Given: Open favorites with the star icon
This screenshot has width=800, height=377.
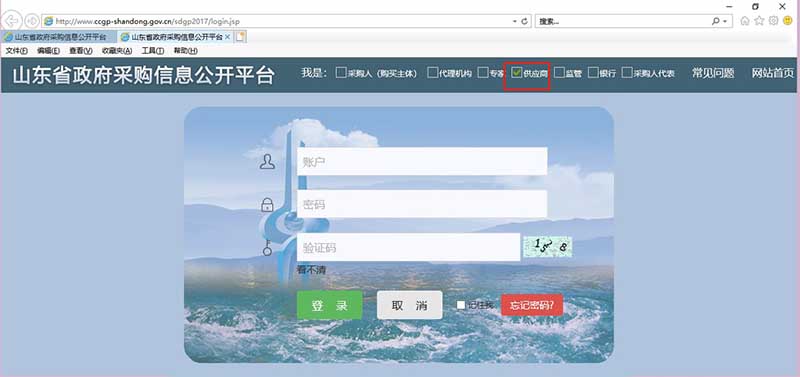Looking at the screenshot, I should point(759,21).
